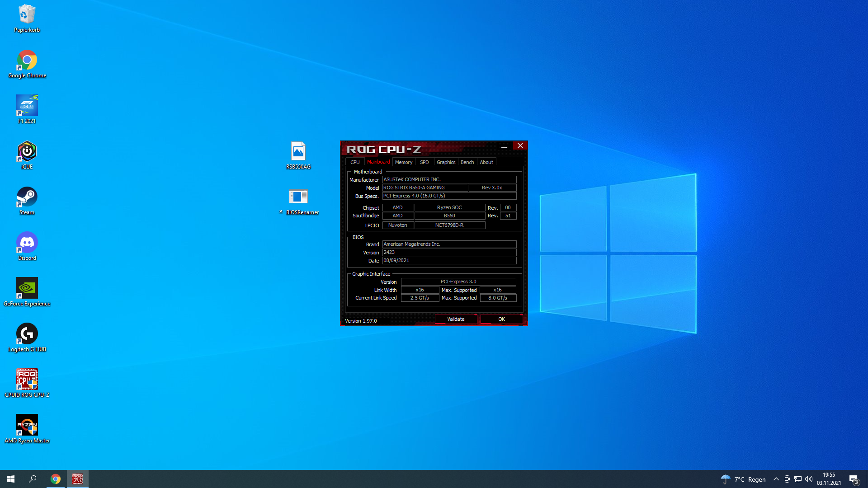Switch to the Memory tab
Viewport: 868px width, 488px height.
point(403,162)
